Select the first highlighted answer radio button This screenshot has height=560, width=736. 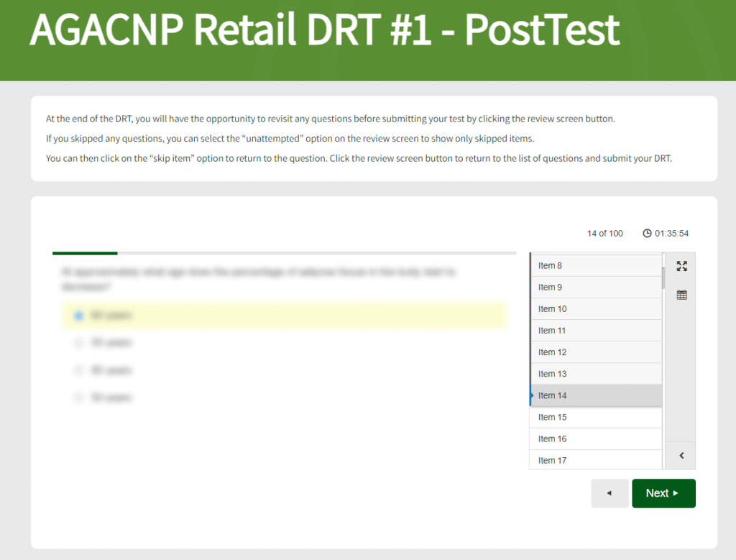click(79, 316)
